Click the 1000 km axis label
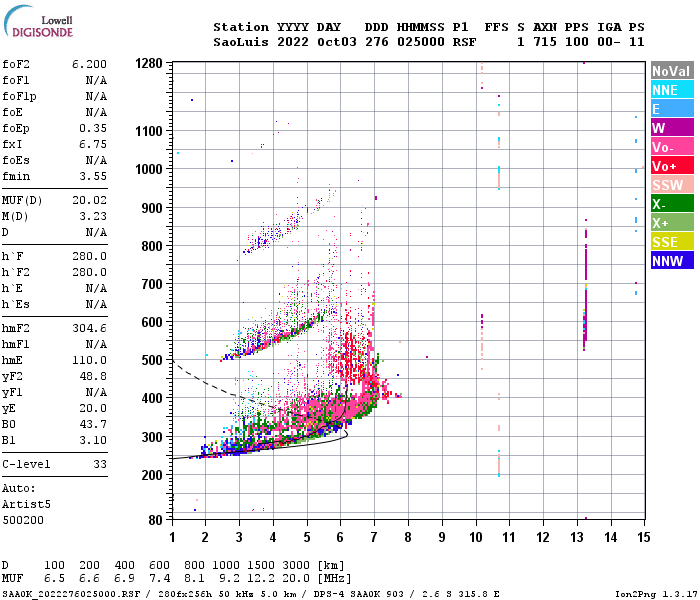 coord(149,169)
